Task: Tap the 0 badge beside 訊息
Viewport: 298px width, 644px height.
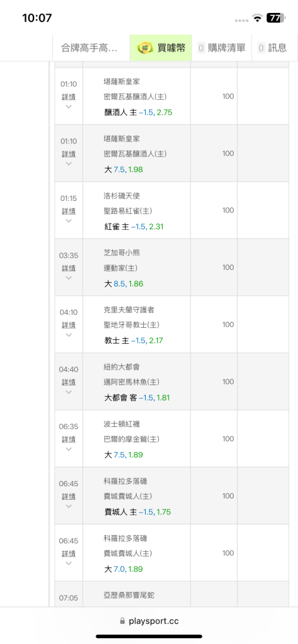Action: (261, 48)
